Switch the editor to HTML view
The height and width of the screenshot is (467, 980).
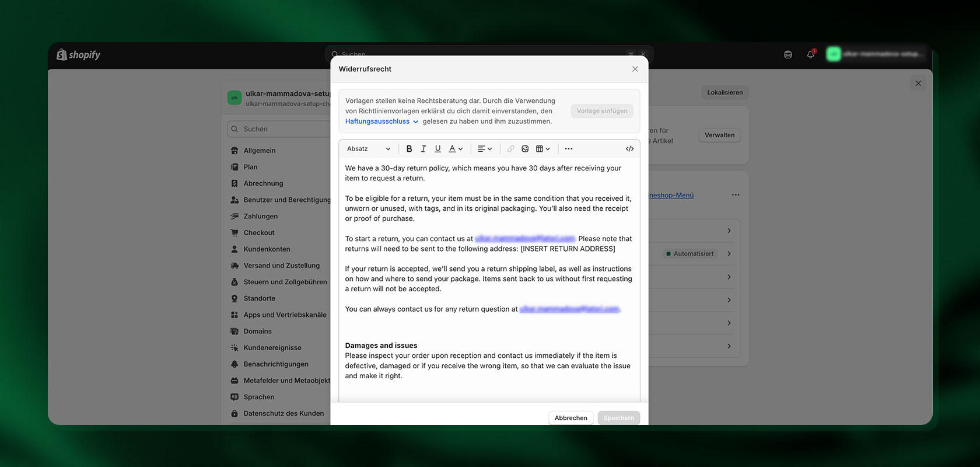point(629,149)
